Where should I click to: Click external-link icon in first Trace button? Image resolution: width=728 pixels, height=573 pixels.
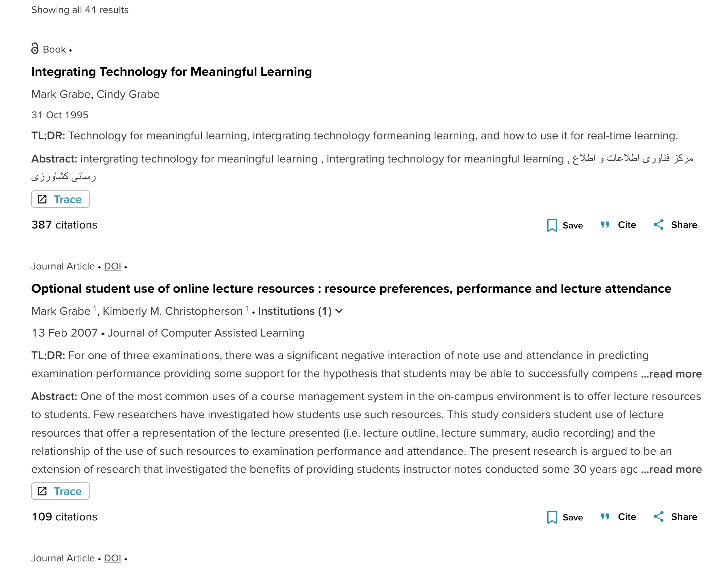click(42, 199)
